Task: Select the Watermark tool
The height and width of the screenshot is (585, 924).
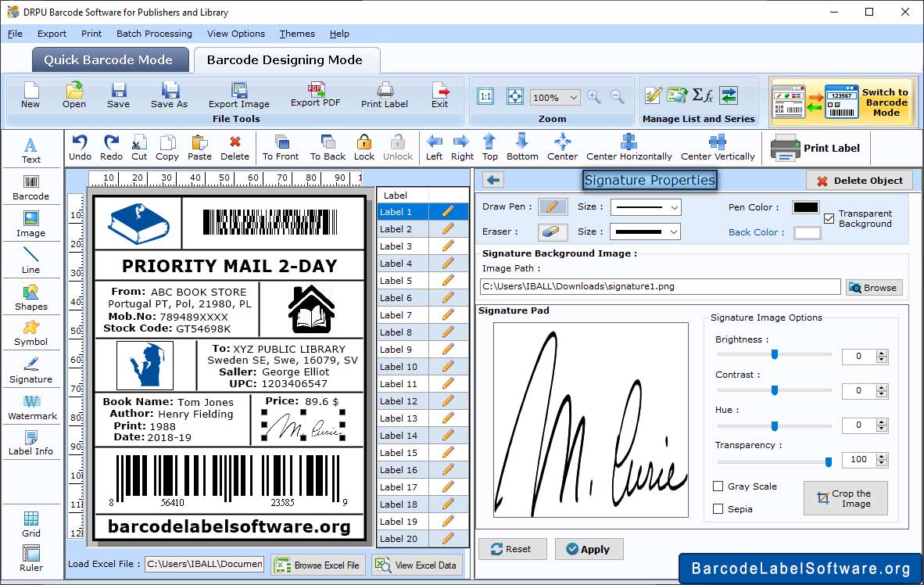Action: [32, 407]
